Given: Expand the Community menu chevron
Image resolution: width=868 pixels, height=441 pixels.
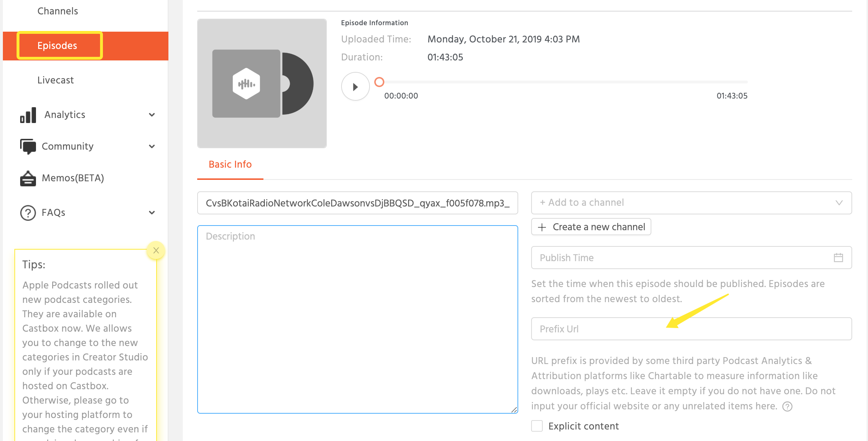Looking at the screenshot, I should (152, 146).
